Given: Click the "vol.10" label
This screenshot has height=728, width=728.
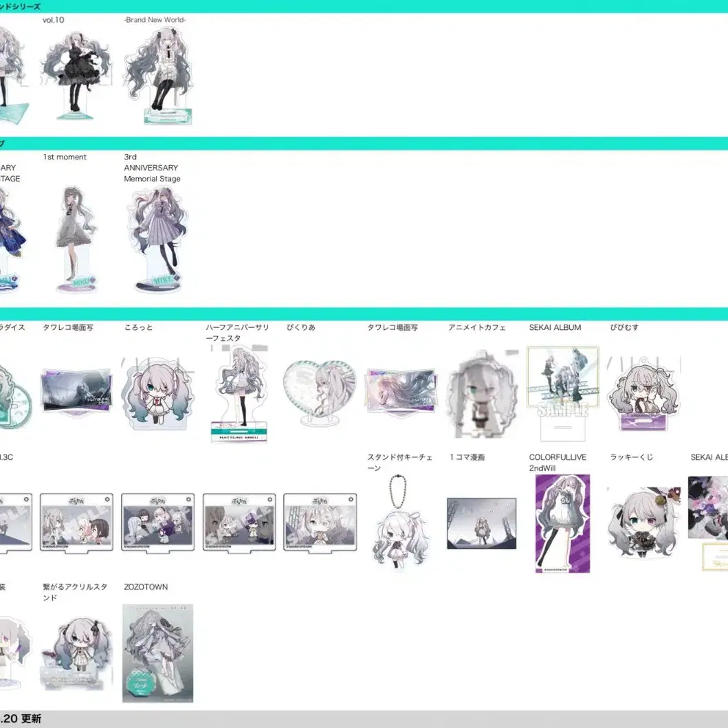Looking at the screenshot, I should [54, 20].
